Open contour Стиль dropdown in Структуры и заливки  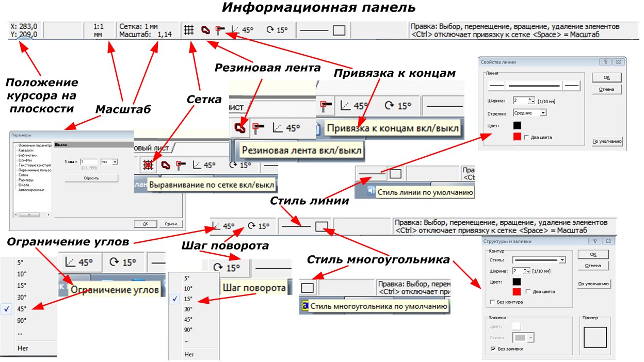tap(562, 260)
